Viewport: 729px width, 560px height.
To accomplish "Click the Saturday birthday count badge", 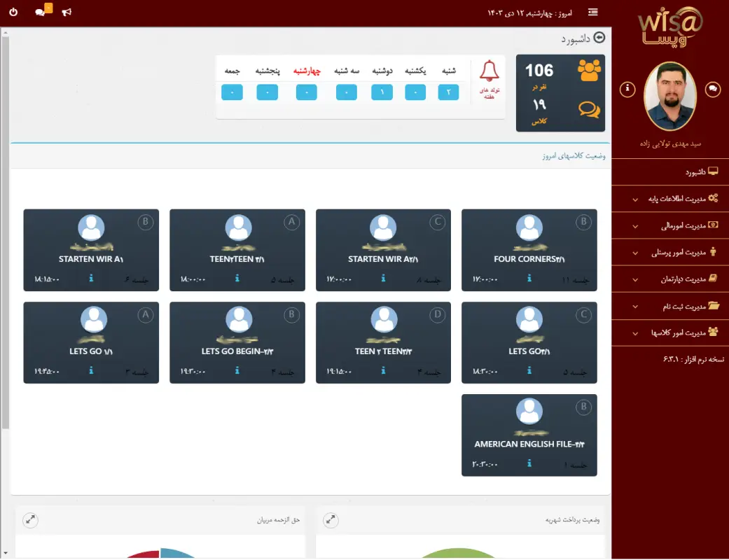I will click(x=448, y=92).
